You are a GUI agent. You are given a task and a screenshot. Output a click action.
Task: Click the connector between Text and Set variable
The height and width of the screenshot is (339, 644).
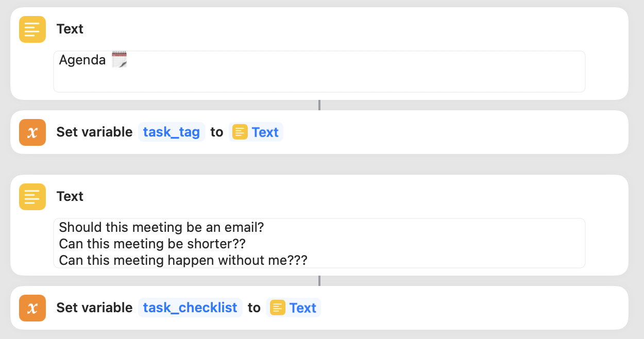[319, 105]
